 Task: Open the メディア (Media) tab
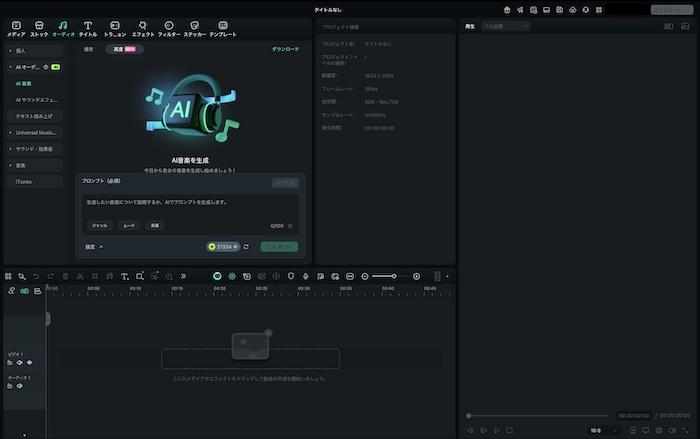(x=16, y=28)
